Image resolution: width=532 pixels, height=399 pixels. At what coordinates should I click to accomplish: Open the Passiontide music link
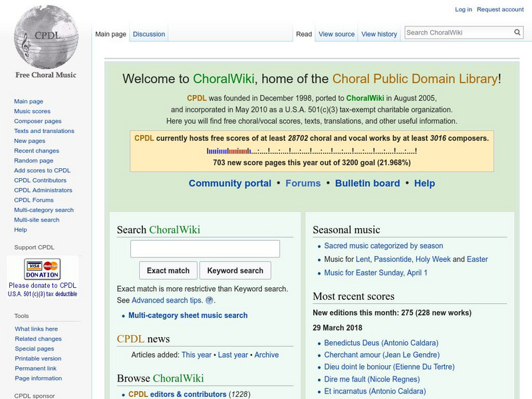392,259
